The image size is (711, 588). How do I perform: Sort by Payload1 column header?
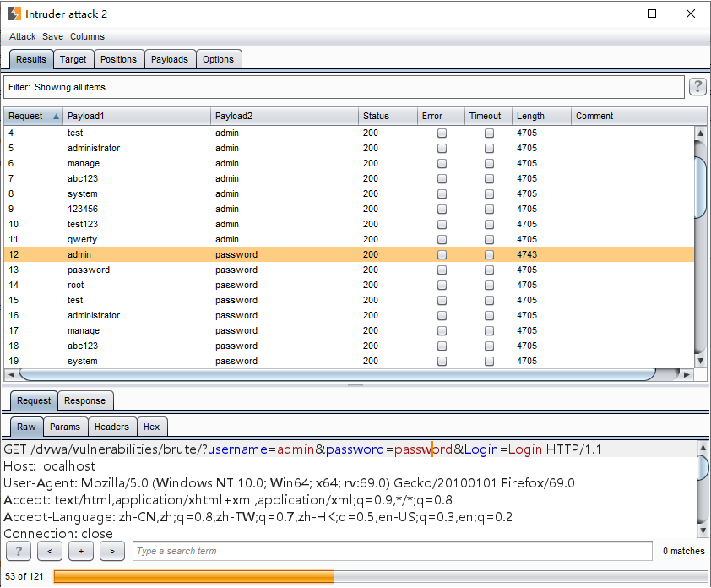137,116
